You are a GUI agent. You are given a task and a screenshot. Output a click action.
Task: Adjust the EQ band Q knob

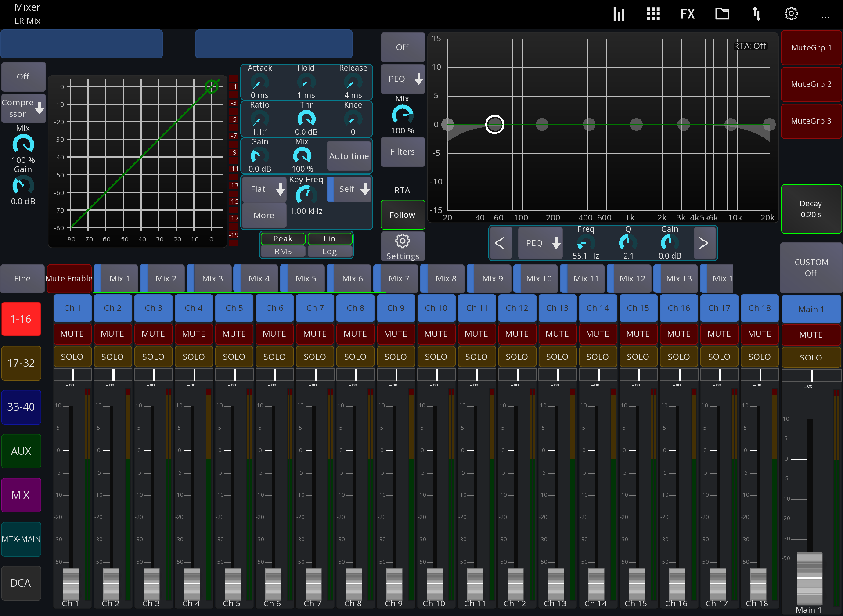click(x=628, y=243)
